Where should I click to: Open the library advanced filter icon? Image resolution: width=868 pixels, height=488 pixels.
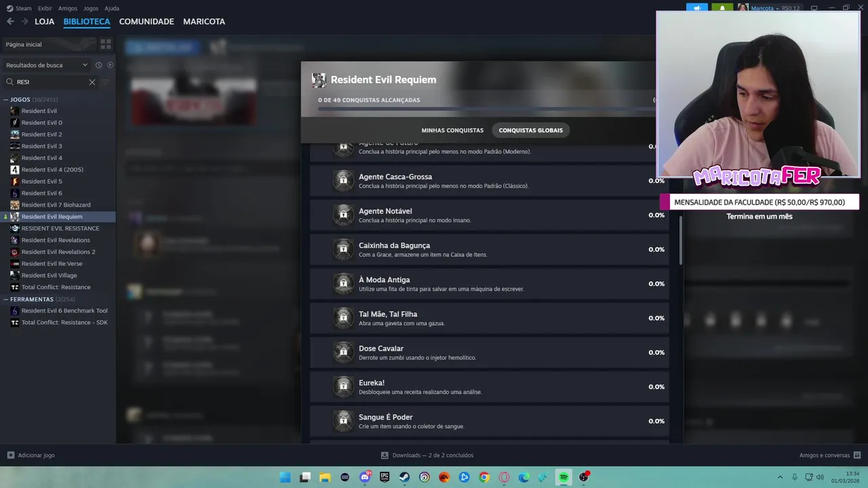(106, 82)
